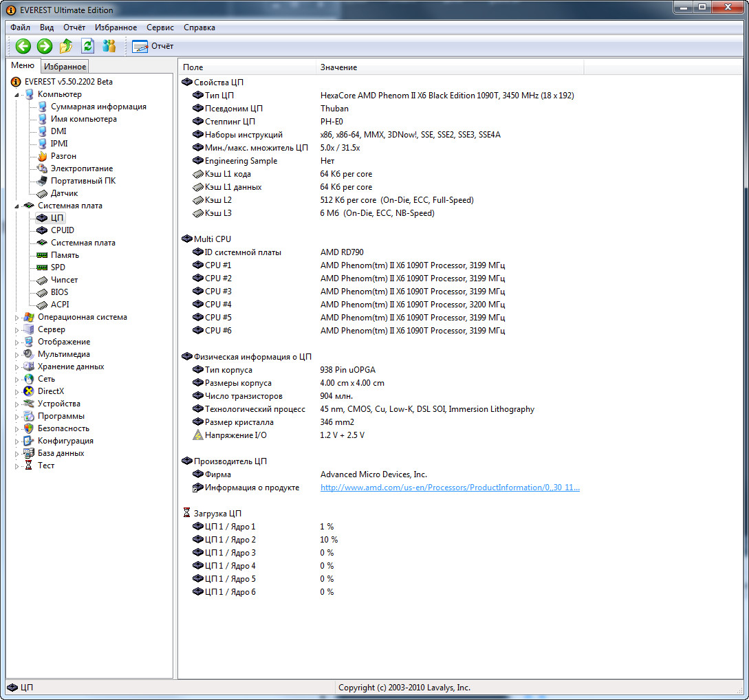Click the DirectX icon in tree
This screenshot has width=749, height=700.
click(29, 391)
